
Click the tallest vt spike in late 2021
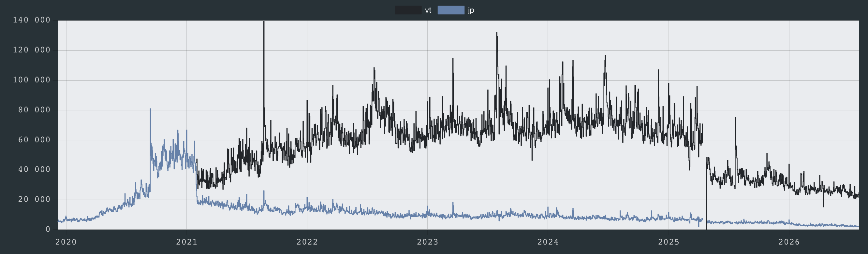[x=264, y=22]
